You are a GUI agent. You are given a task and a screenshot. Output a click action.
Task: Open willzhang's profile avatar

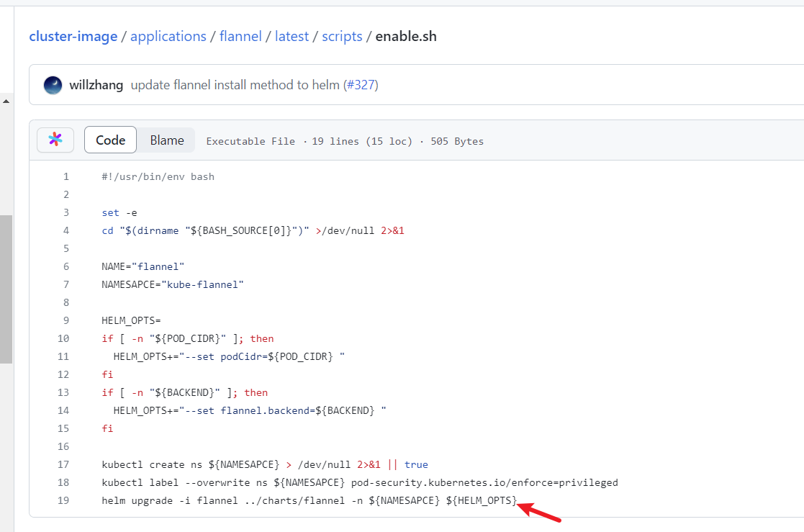[x=53, y=85]
